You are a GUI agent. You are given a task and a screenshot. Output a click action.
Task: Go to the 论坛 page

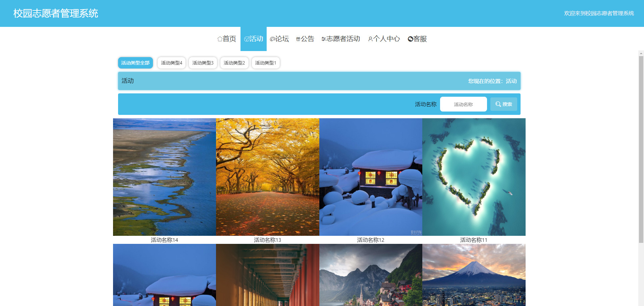(279, 39)
